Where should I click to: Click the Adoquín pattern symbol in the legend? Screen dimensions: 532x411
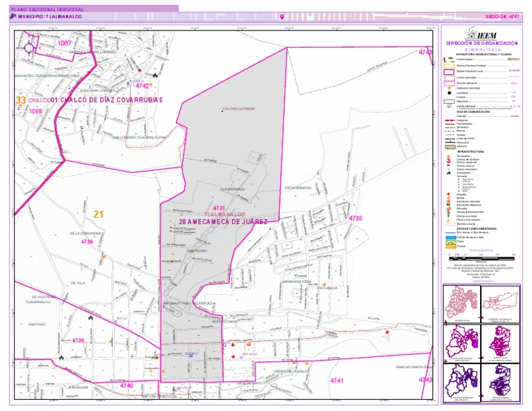pyautogui.click(x=450, y=147)
